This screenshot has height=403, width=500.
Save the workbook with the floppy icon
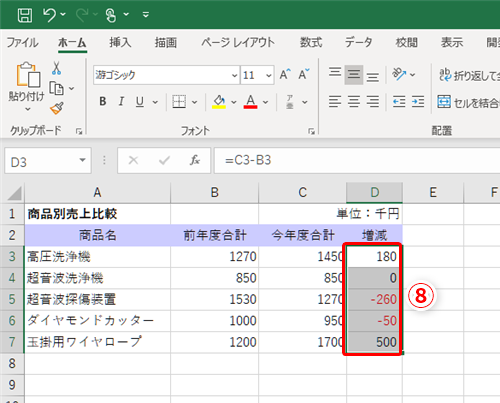coord(25,15)
